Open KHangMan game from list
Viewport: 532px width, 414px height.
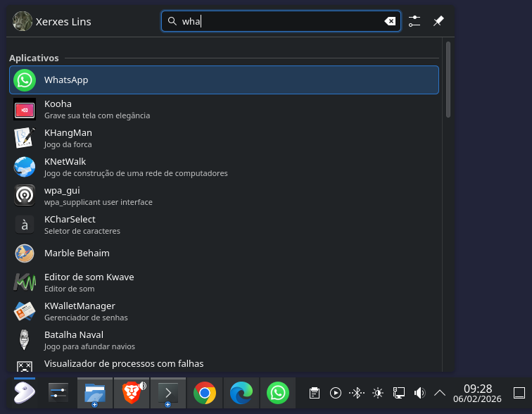point(224,138)
